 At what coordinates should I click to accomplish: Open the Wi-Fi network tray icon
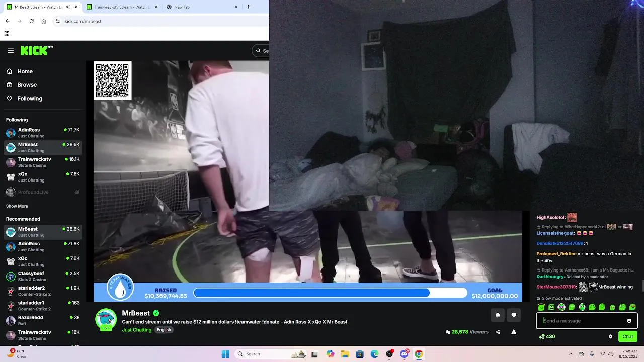(603, 354)
